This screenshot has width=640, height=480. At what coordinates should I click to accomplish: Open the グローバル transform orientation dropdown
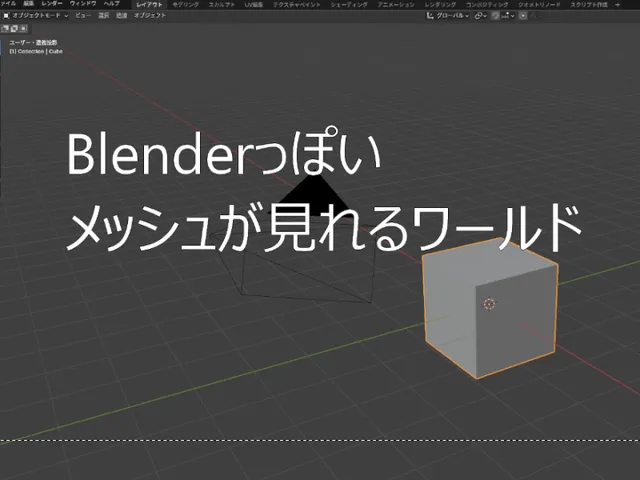click(448, 16)
